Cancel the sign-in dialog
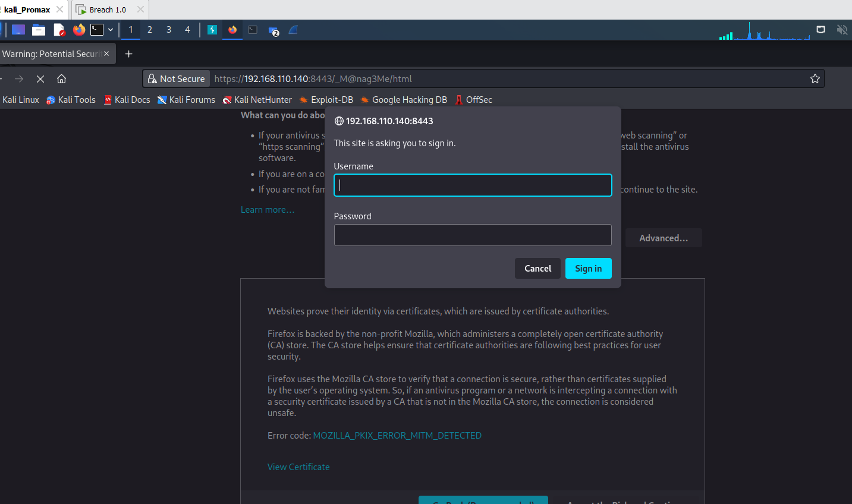 (537, 268)
